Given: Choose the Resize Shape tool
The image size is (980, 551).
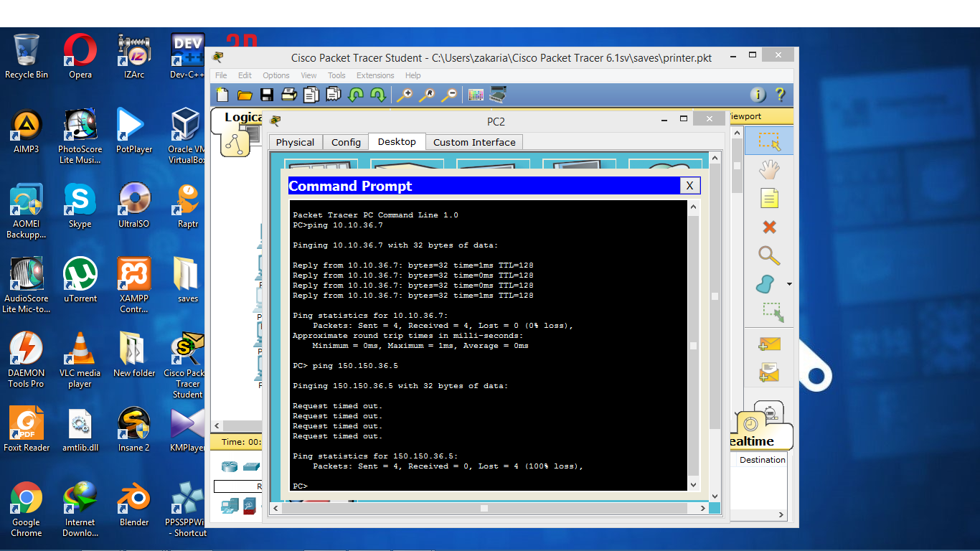Looking at the screenshot, I should point(769,311).
